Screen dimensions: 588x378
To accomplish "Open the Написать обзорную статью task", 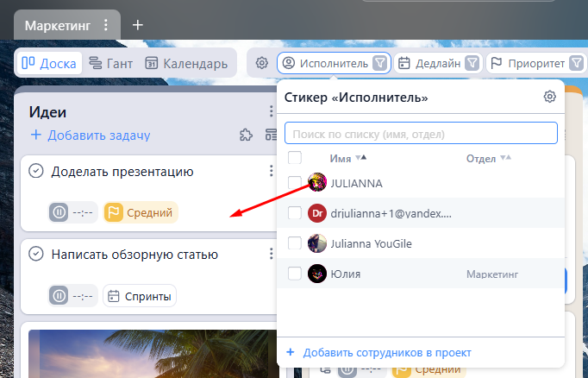I will [x=134, y=255].
